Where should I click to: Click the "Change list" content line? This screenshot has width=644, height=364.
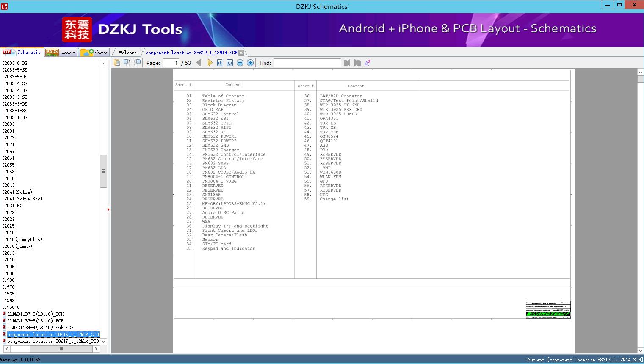pyautogui.click(x=334, y=199)
